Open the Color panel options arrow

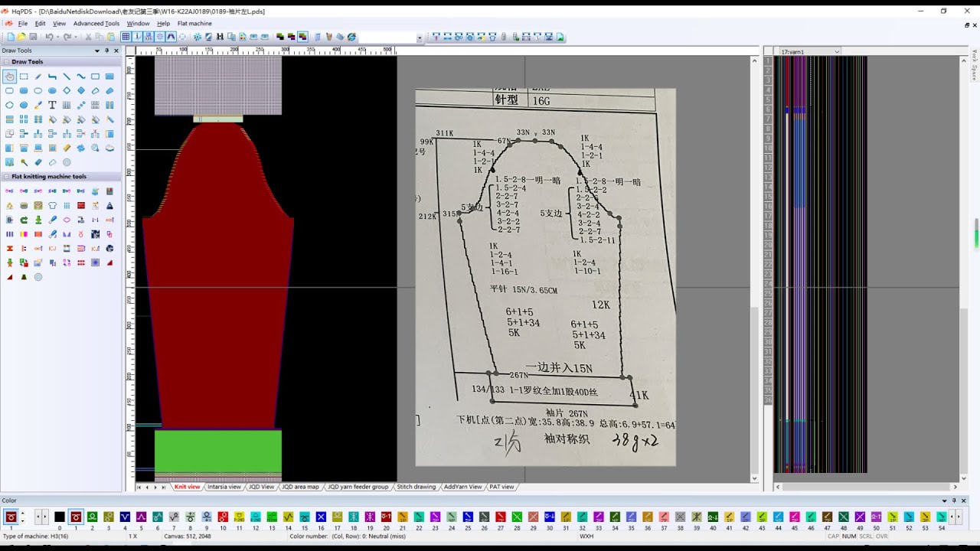944,500
